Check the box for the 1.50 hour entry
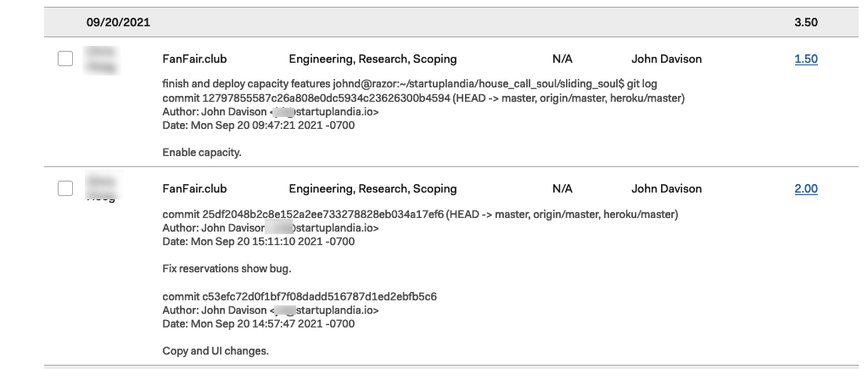The height and width of the screenshot is (369, 868). tap(65, 59)
